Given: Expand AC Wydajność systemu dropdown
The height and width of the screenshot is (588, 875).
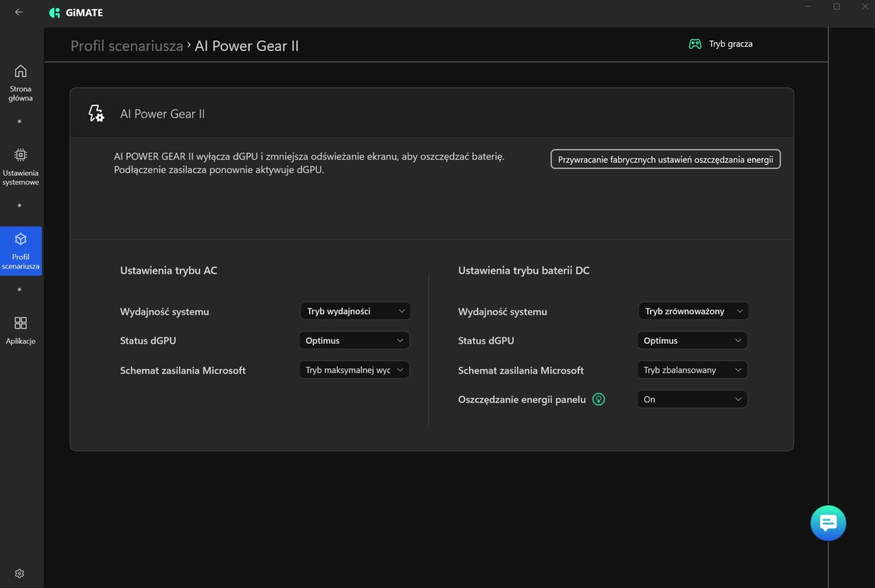Looking at the screenshot, I should [355, 311].
